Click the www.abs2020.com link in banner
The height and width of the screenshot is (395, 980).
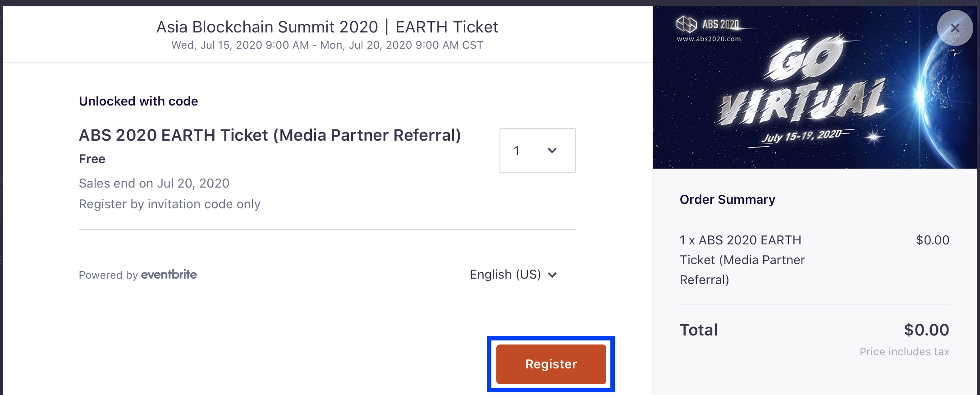[709, 39]
